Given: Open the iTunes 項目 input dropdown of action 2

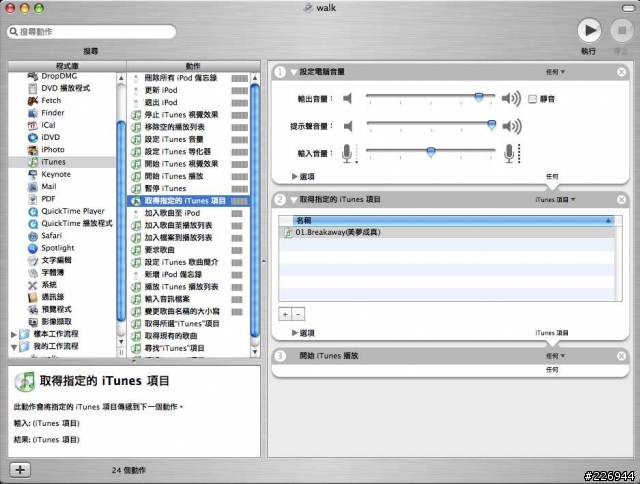Looking at the screenshot, I should [x=555, y=200].
